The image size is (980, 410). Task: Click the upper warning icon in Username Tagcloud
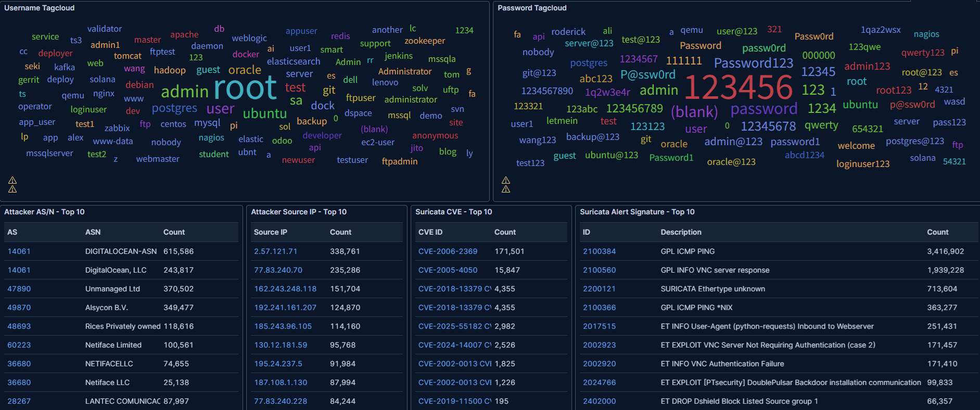coord(12,180)
